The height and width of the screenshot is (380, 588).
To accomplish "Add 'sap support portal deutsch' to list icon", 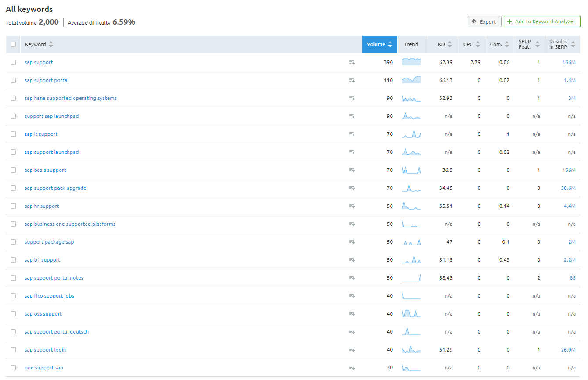I will [351, 332].
